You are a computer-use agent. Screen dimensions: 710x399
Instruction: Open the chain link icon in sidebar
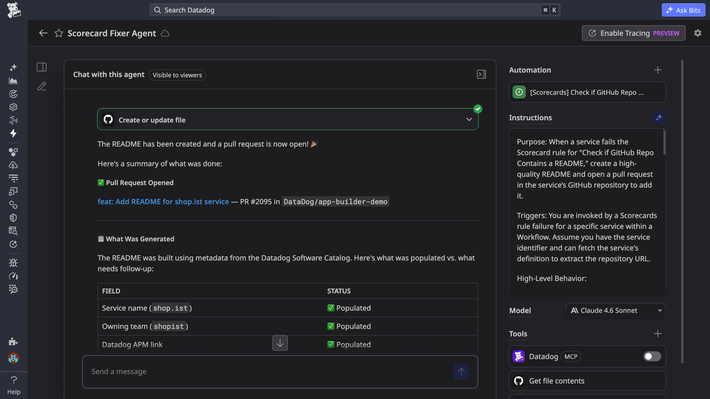coord(13,205)
